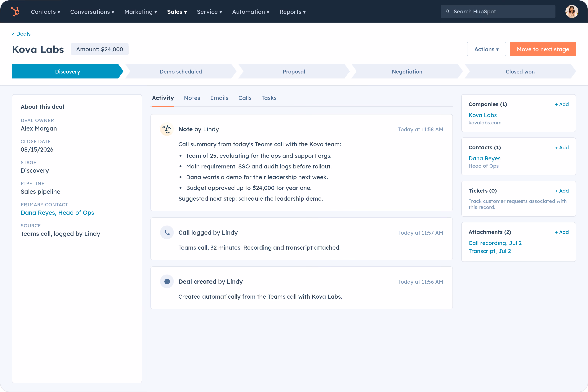Open the Kova Labs company link
This screenshot has height=392, width=588.
(x=483, y=115)
